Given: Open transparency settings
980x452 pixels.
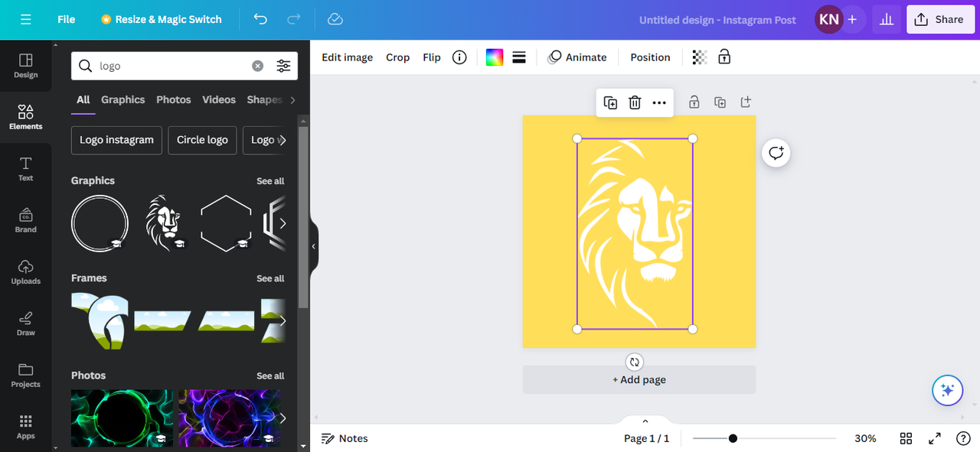Looking at the screenshot, I should (699, 57).
